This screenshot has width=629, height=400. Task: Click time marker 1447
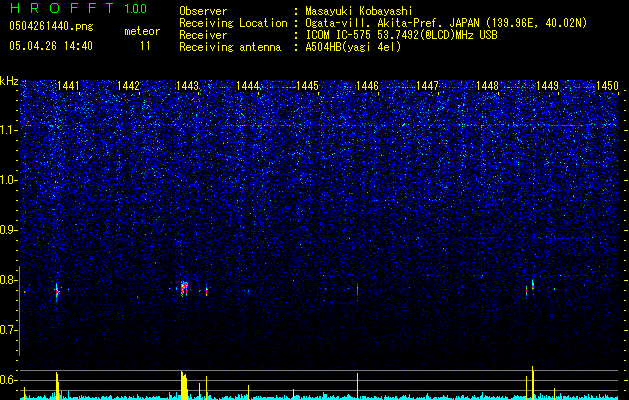pyautogui.click(x=427, y=86)
